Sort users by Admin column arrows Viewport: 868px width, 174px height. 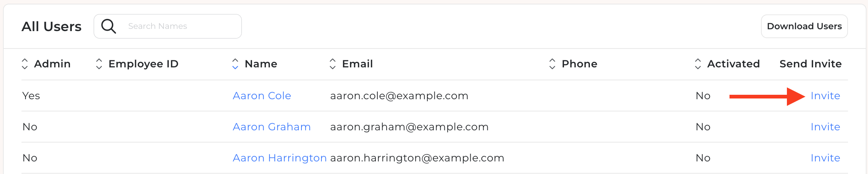point(25,64)
